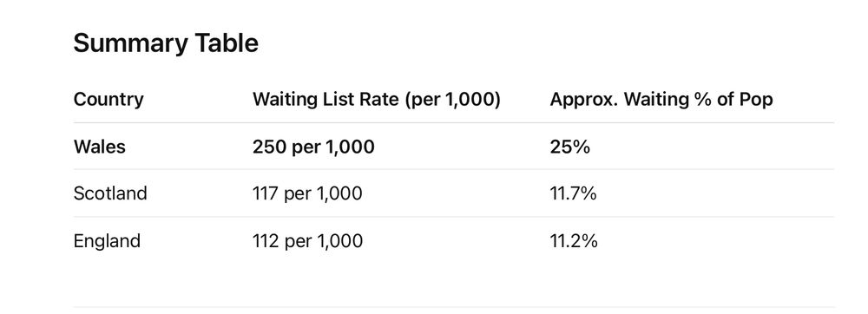This screenshot has width=868, height=314.
Task: Click the word Table in the heading
Action: 226,43
